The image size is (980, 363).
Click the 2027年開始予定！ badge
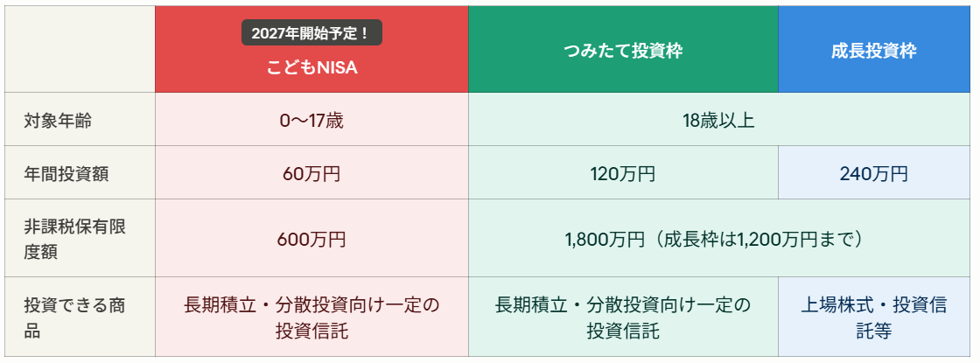311,33
